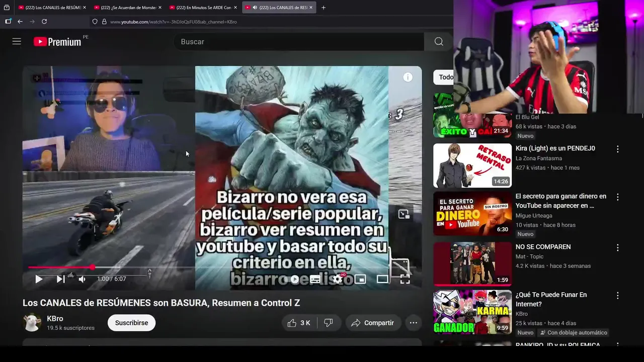Open options for Kira (Light) video

point(618,149)
